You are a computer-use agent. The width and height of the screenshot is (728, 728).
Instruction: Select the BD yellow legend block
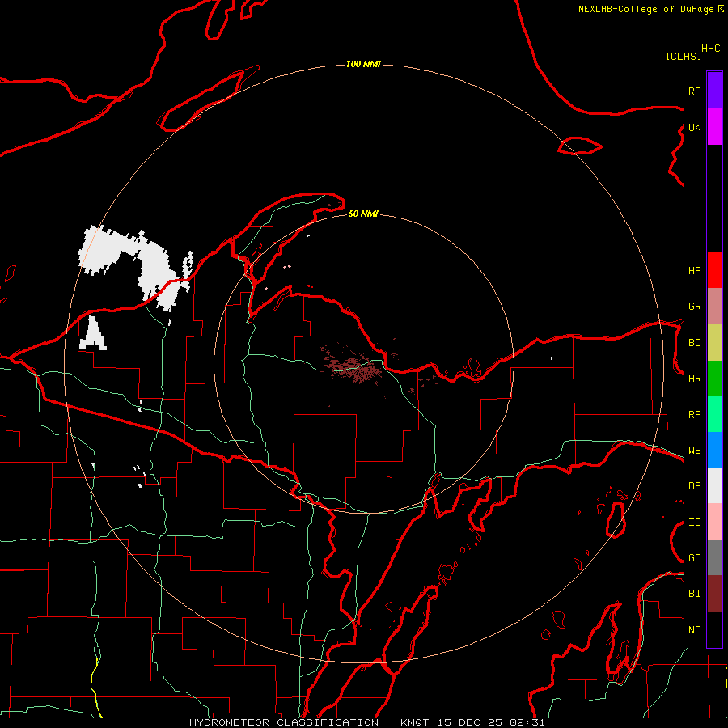tap(714, 343)
